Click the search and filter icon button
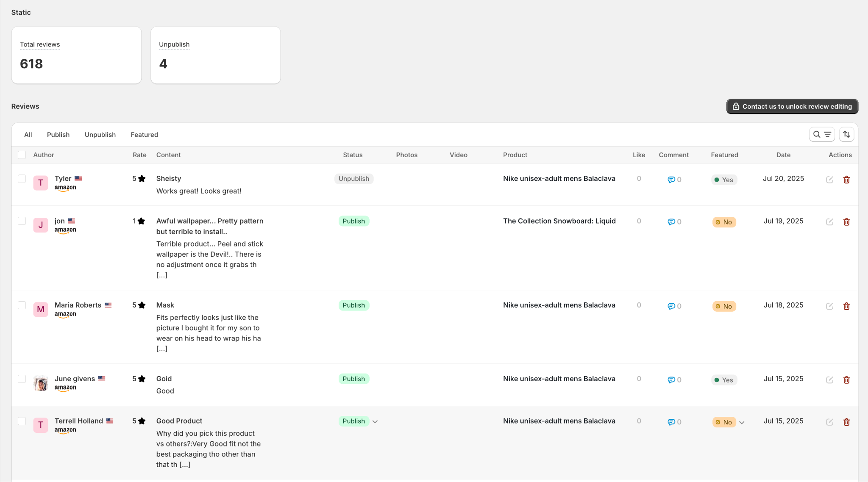Image resolution: width=868 pixels, height=482 pixels. 821,134
